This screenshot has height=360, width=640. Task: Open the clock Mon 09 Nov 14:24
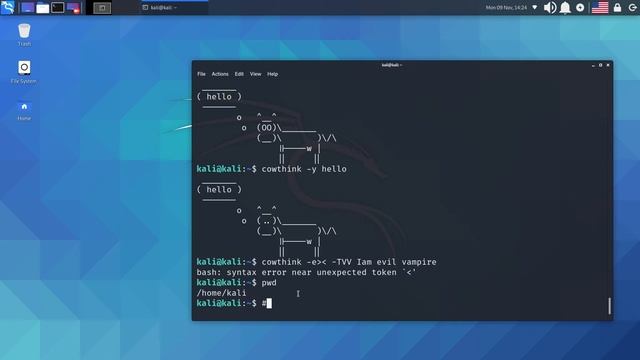(506, 7)
